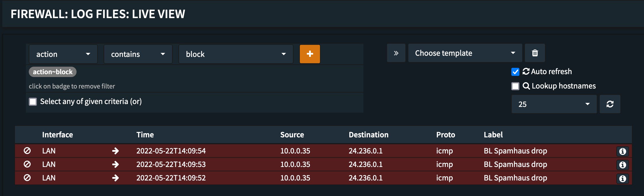
Task: Open info for the 14:09:53 log entry
Action: 622,165
